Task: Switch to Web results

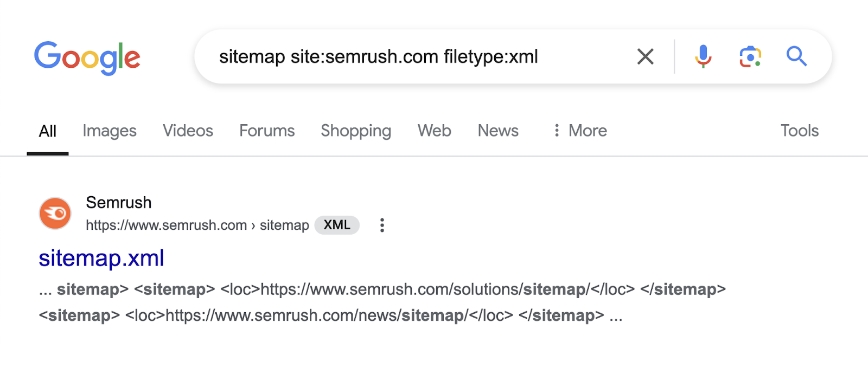Action: pyautogui.click(x=433, y=131)
